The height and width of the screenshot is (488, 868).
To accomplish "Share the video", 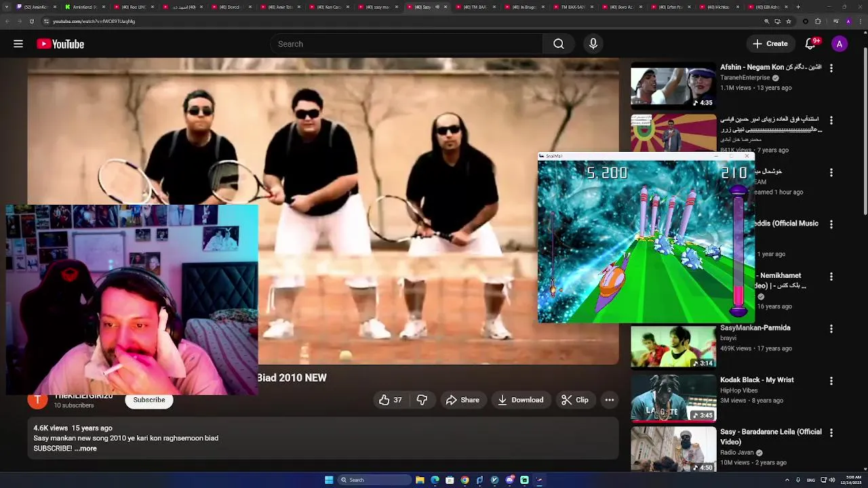I will click(462, 400).
